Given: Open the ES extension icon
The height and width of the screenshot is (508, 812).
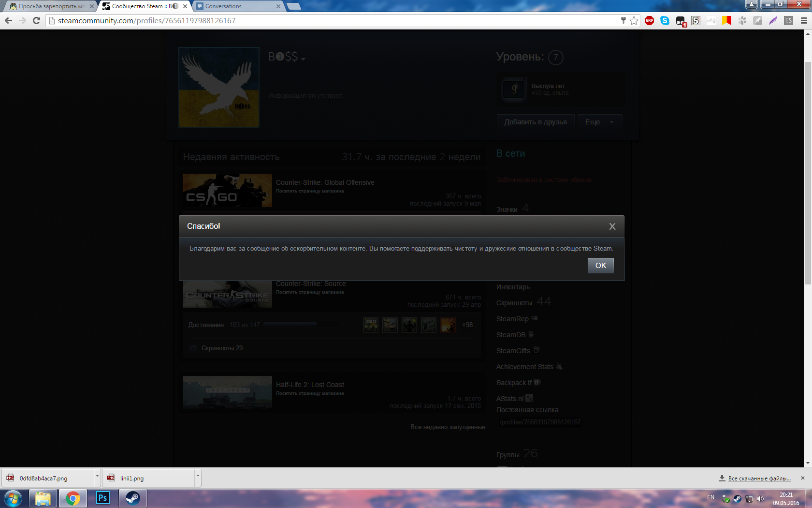Looking at the screenshot, I should click(788, 20).
